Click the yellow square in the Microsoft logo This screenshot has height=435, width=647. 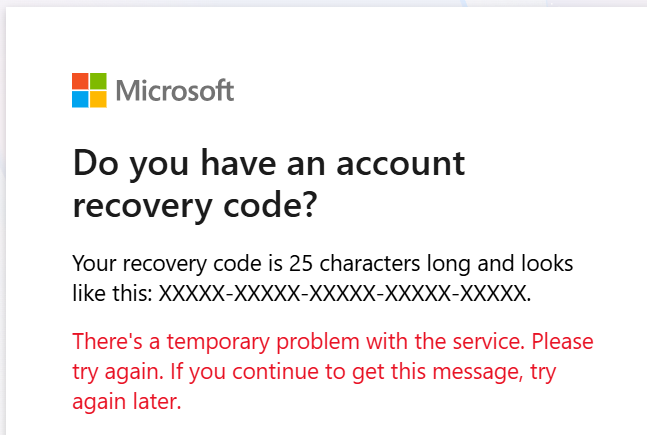coord(98,99)
